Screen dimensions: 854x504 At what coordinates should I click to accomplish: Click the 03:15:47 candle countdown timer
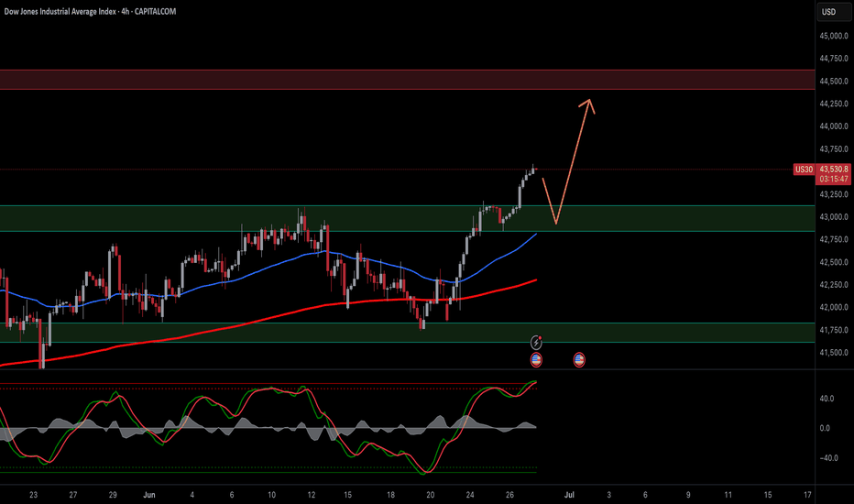click(x=834, y=180)
